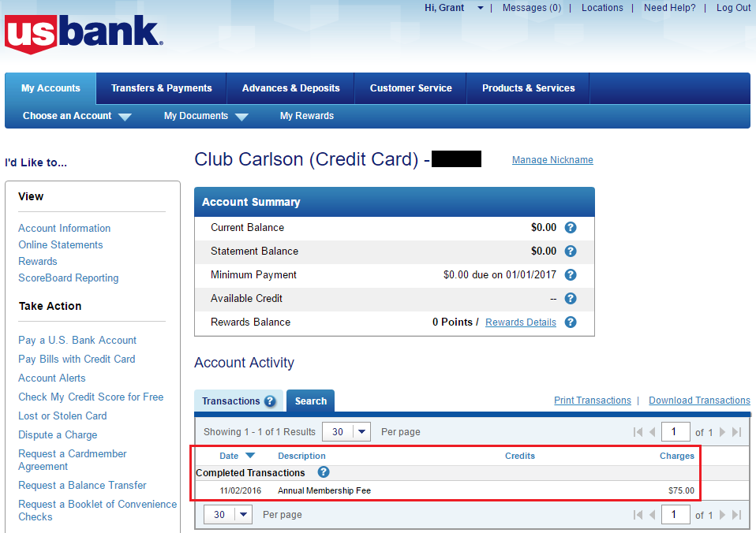
Task: Click help icon beside Minimum Payment
Action: 571,274
